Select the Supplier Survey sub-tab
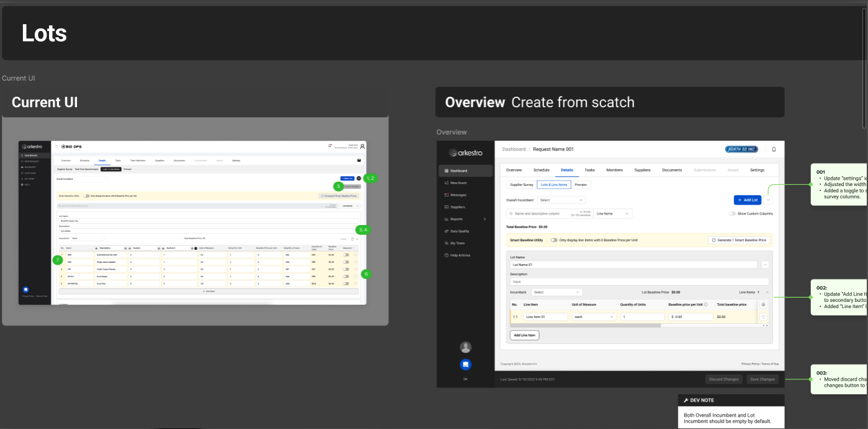 [521, 184]
